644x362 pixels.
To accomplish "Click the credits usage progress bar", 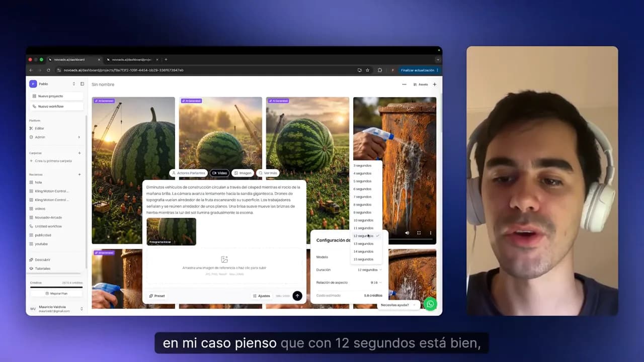I will click(56, 287).
